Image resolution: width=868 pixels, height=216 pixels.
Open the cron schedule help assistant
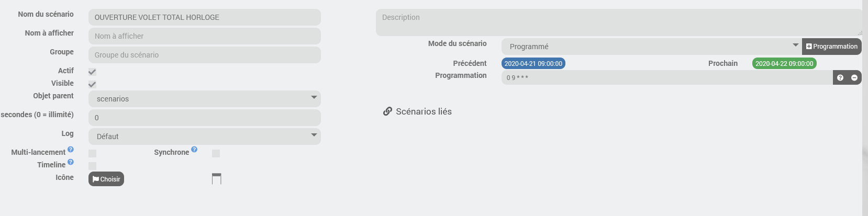pos(840,78)
